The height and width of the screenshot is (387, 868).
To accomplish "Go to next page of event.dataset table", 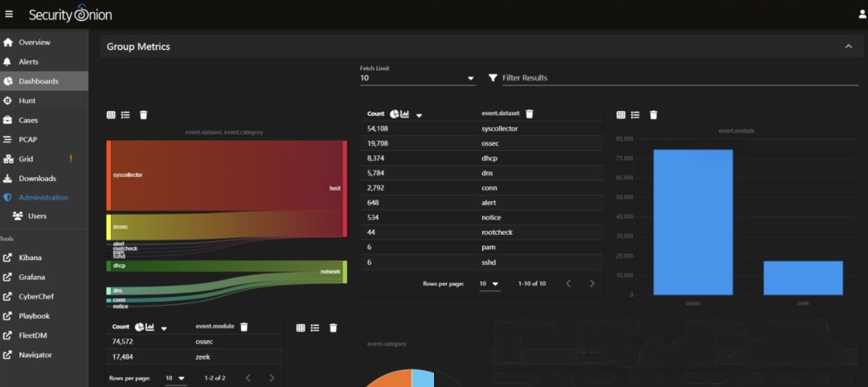I will [592, 283].
